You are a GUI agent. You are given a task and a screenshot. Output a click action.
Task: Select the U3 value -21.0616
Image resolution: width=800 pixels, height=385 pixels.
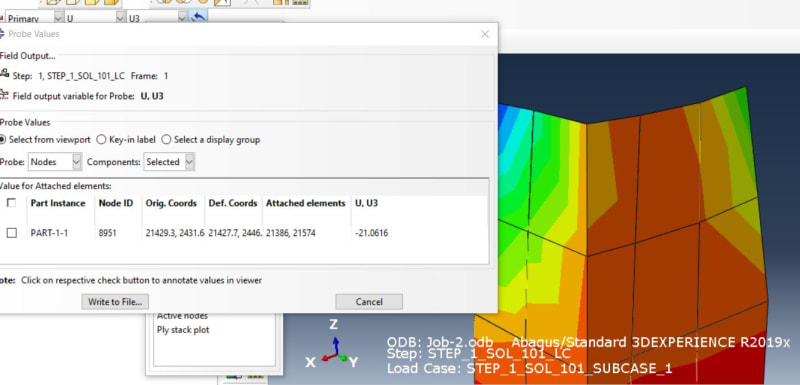pyautogui.click(x=371, y=233)
